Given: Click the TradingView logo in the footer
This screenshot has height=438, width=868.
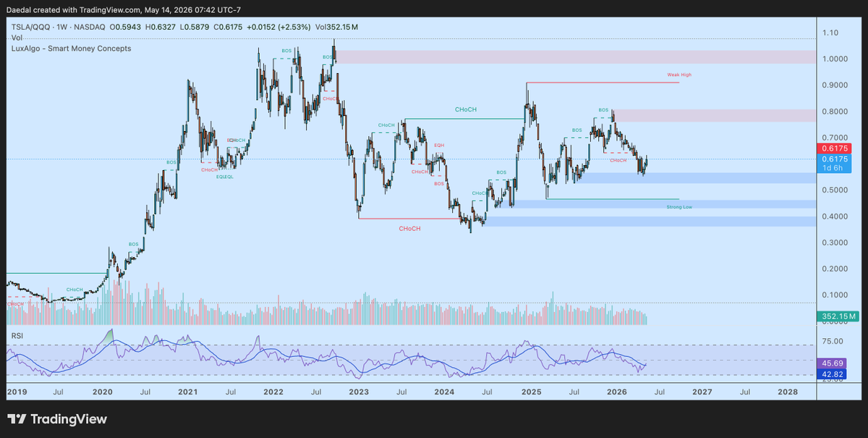Looking at the screenshot, I should (x=57, y=419).
